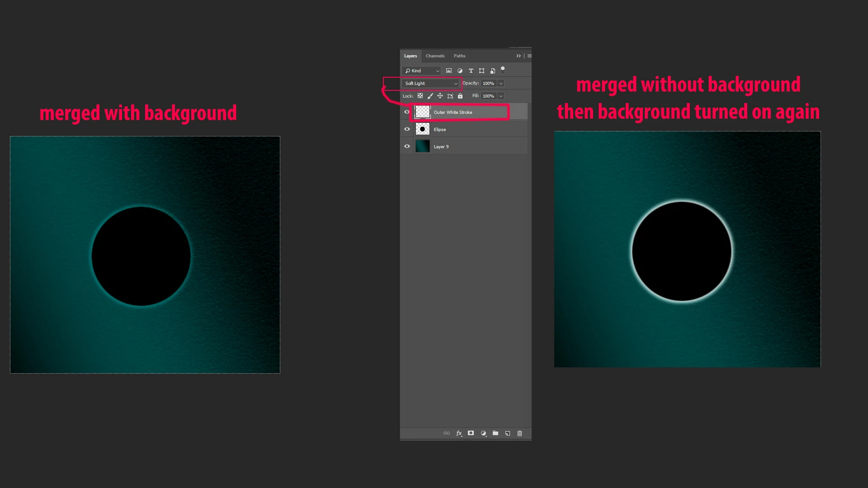Click the delete layer trash icon
Image resolution: width=868 pixels, height=488 pixels.
click(519, 433)
